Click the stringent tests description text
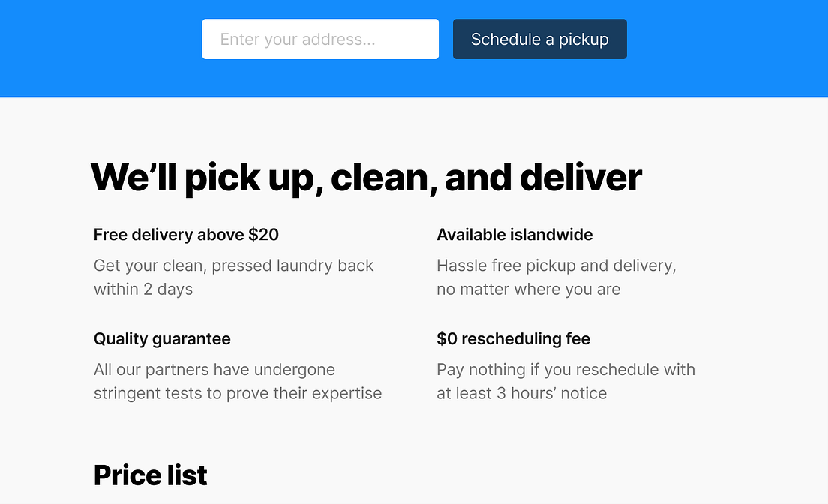 (237, 381)
